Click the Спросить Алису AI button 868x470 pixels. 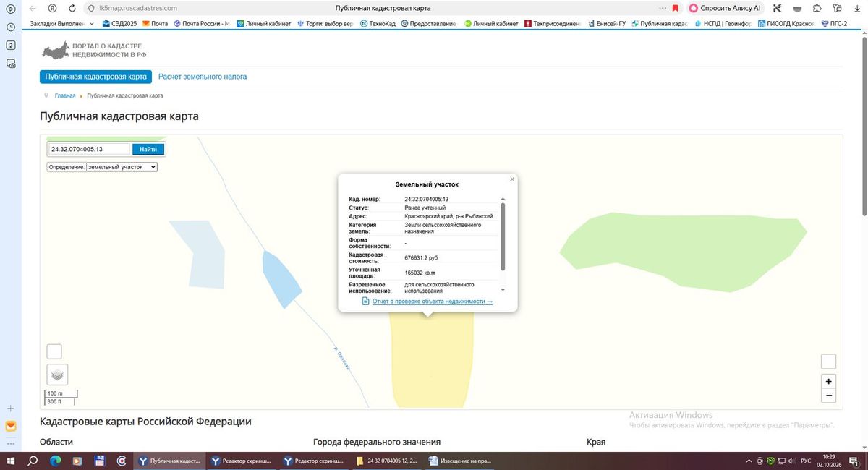point(725,8)
